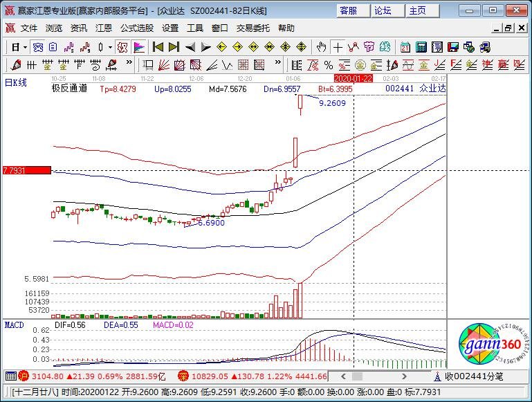This screenshot has height=402, width=532.
Task: Click the red 赢 angle-lines icon
Action: 504,64
